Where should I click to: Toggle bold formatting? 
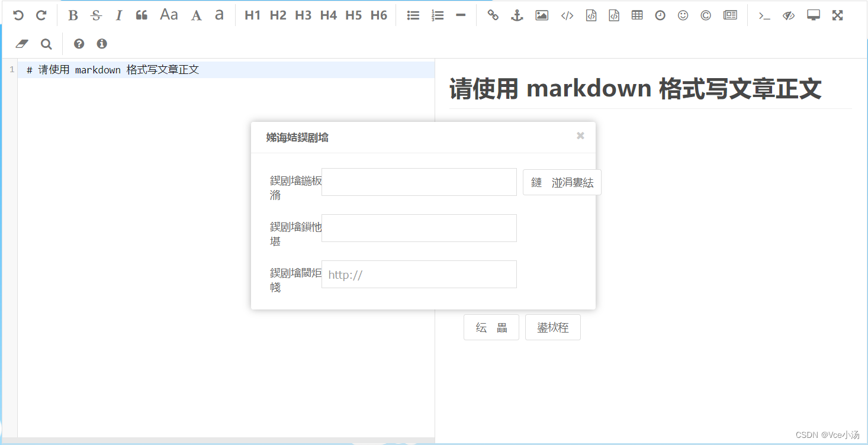pyautogui.click(x=73, y=15)
